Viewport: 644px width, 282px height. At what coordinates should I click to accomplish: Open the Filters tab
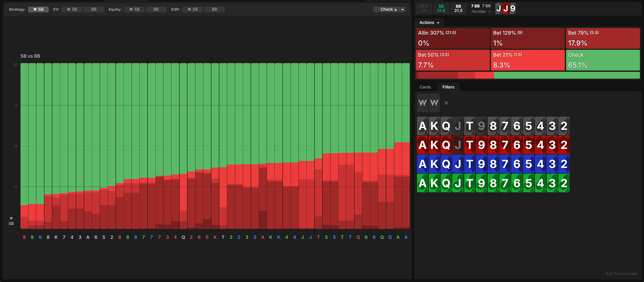click(x=448, y=87)
